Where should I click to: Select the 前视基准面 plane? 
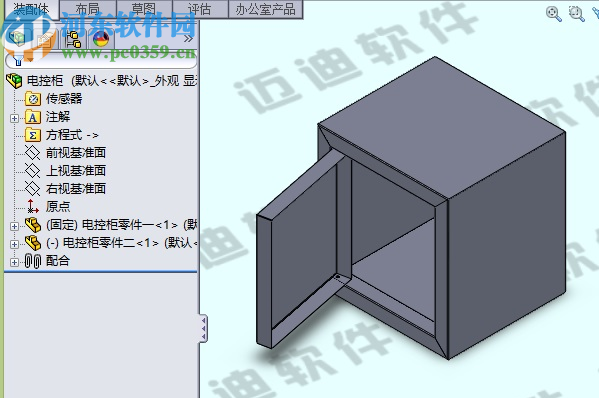[76, 153]
